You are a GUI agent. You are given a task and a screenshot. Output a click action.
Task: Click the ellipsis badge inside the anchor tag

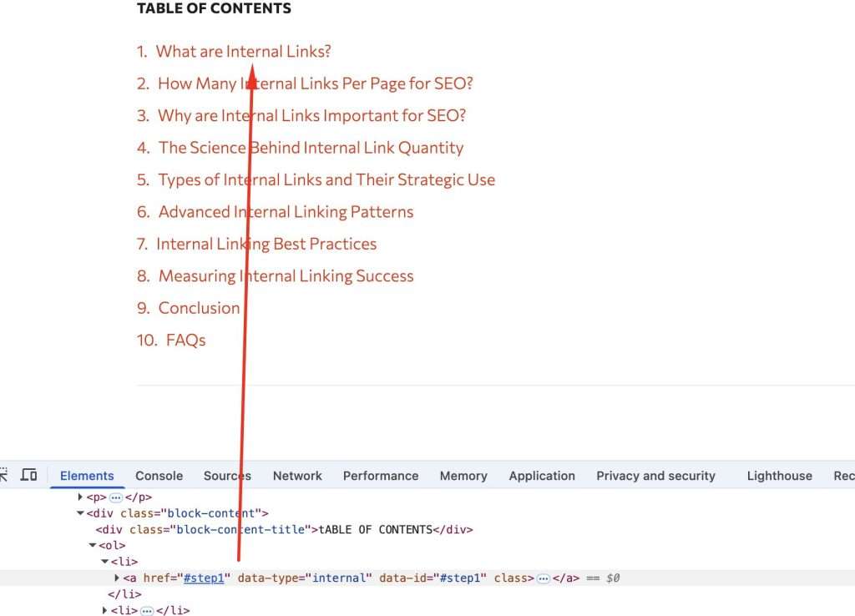point(543,578)
